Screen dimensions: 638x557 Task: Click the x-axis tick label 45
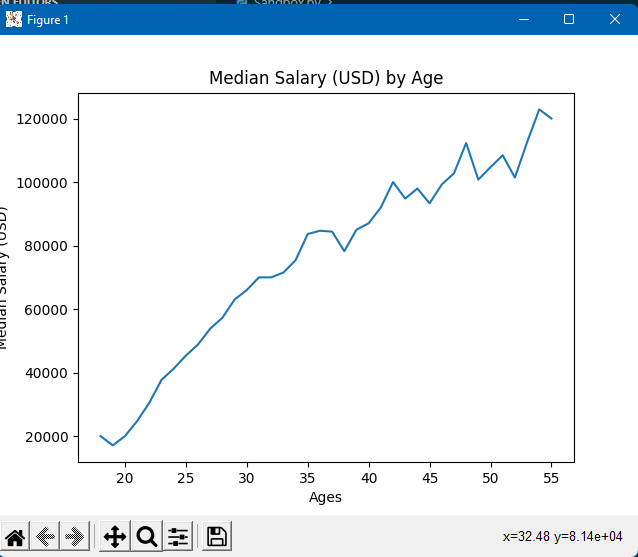click(x=430, y=478)
